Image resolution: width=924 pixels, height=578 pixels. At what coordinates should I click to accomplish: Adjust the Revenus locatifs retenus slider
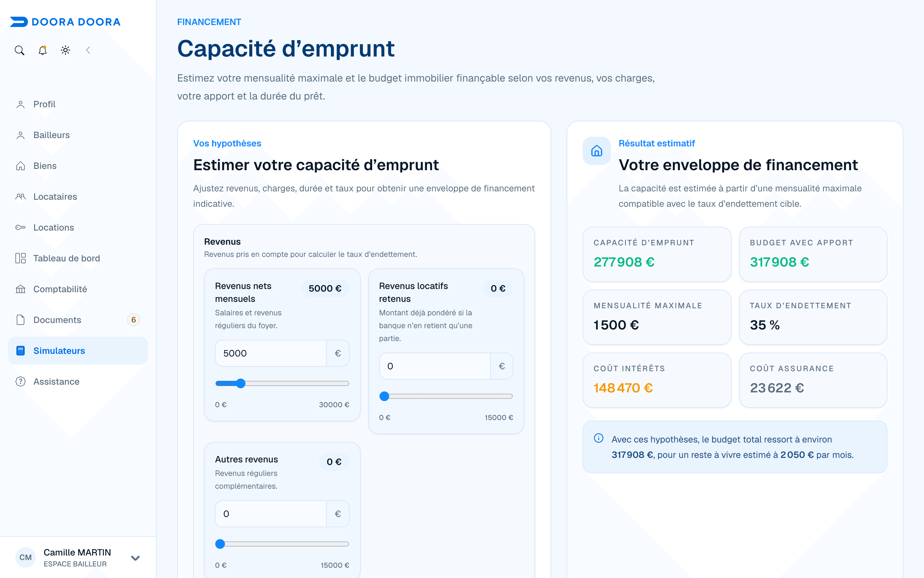(x=446, y=397)
